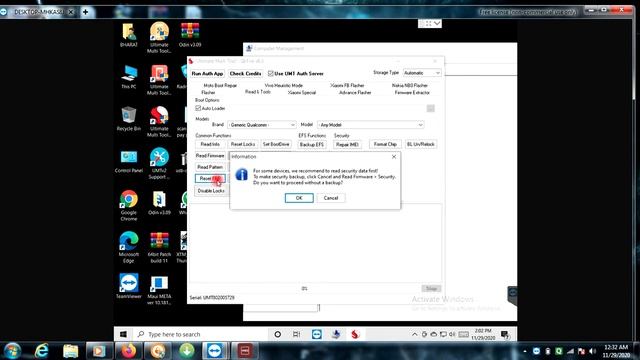
Task: Click host system tray volume speaker
Action: click(x=592, y=351)
